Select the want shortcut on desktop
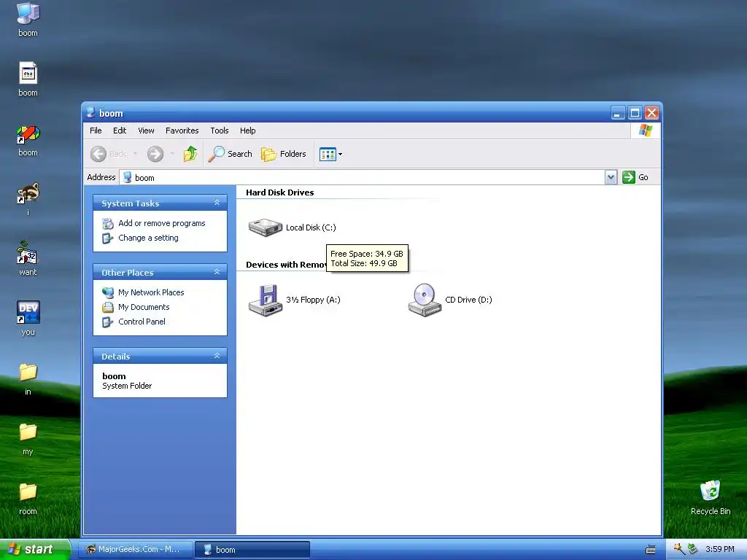Screen dimensions: 747x560 (27, 253)
